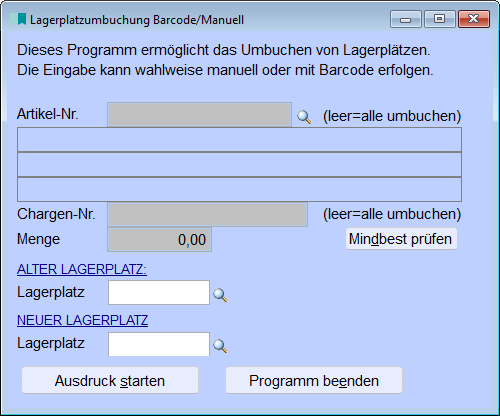Click the Menge quantity field showing 0,00
The height and width of the screenshot is (416, 500).
pos(159,240)
